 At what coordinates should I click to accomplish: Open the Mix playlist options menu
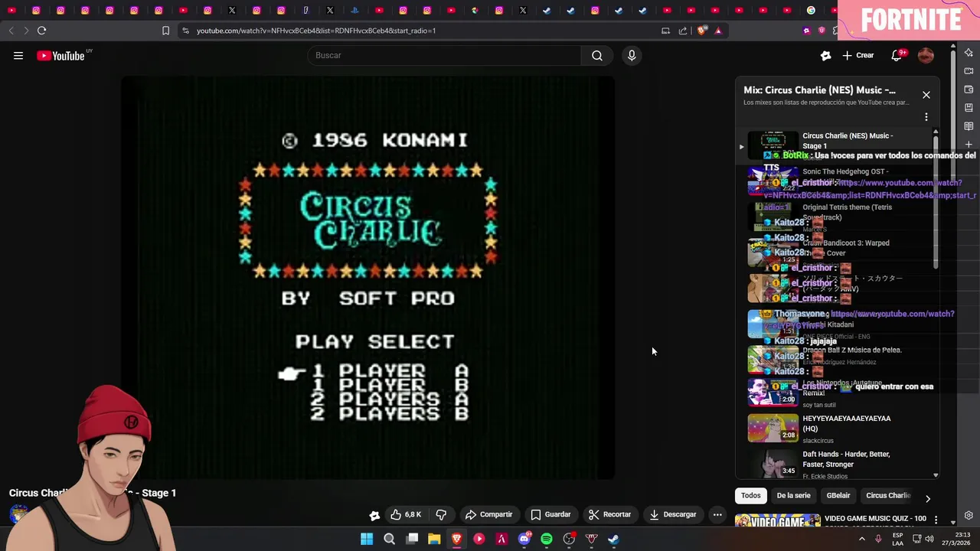[x=926, y=117]
